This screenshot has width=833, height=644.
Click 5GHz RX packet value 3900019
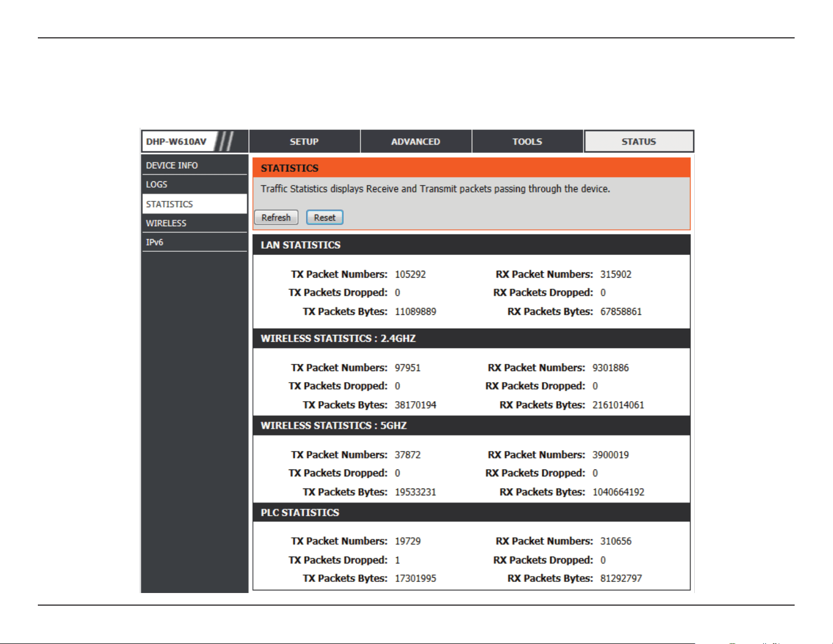[611, 455]
